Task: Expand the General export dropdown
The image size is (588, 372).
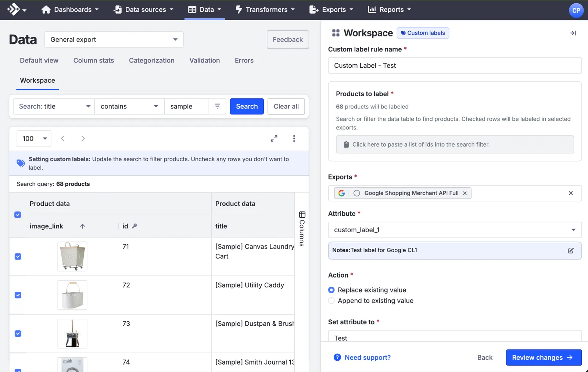Action: pyautogui.click(x=114, y=39)
